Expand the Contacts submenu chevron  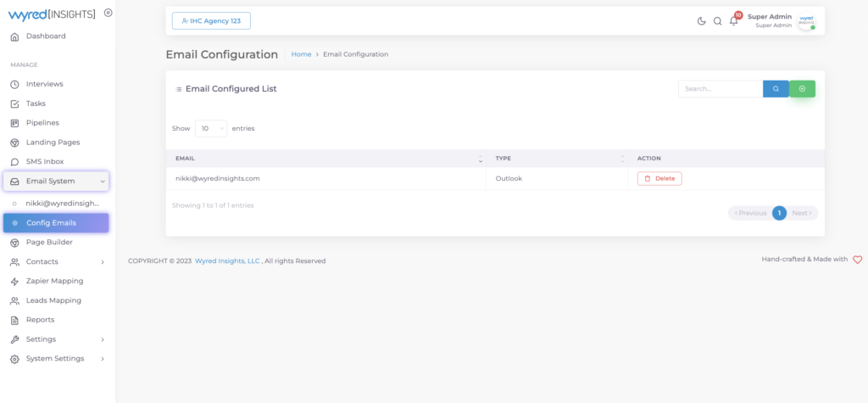click(103, 261)
